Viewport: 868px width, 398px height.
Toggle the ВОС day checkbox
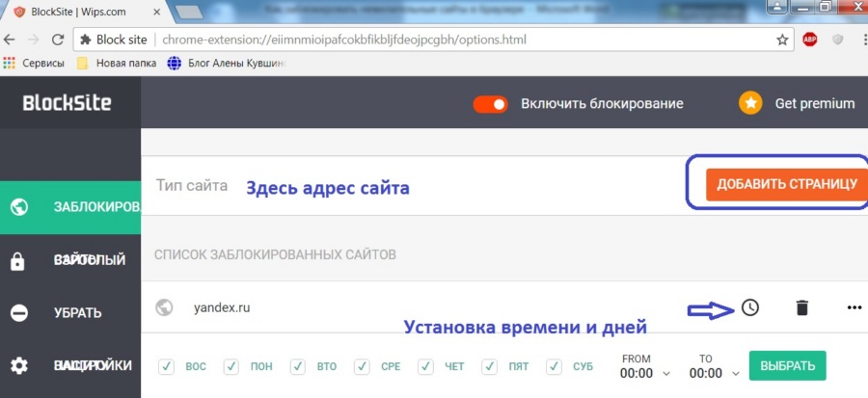(x=167, y=366)
